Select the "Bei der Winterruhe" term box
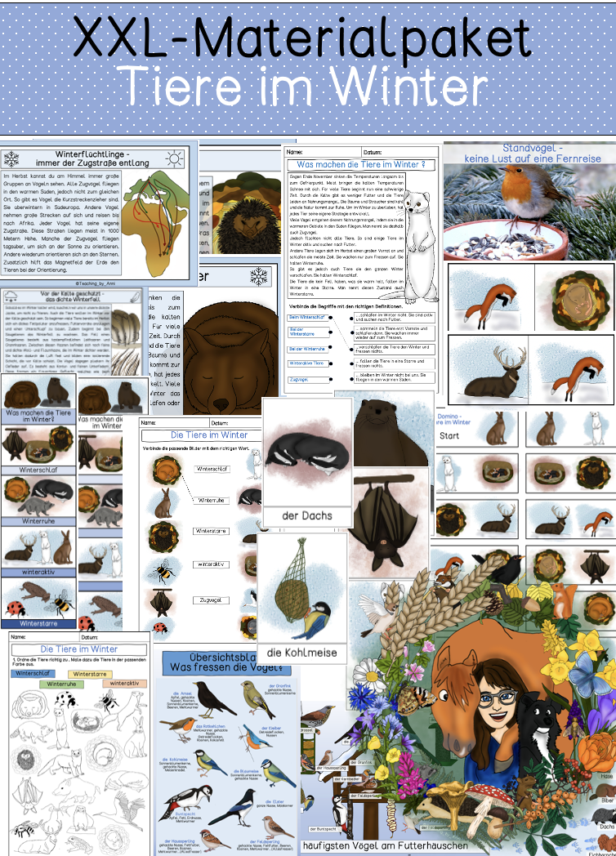Image resolution: width=616 pixels, height=856 pixels. (307, 349)
